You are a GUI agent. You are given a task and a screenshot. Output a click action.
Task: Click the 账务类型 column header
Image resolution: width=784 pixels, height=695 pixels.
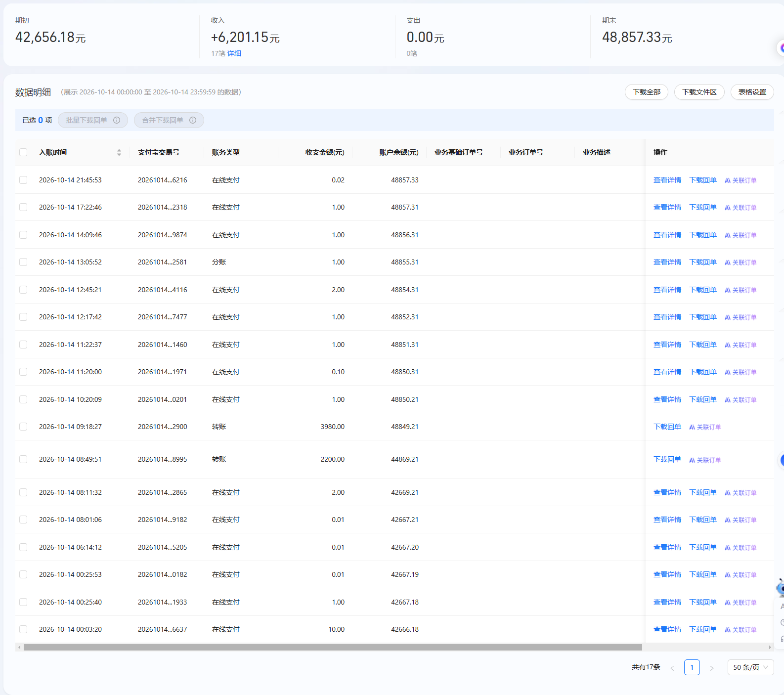point(226,152)
